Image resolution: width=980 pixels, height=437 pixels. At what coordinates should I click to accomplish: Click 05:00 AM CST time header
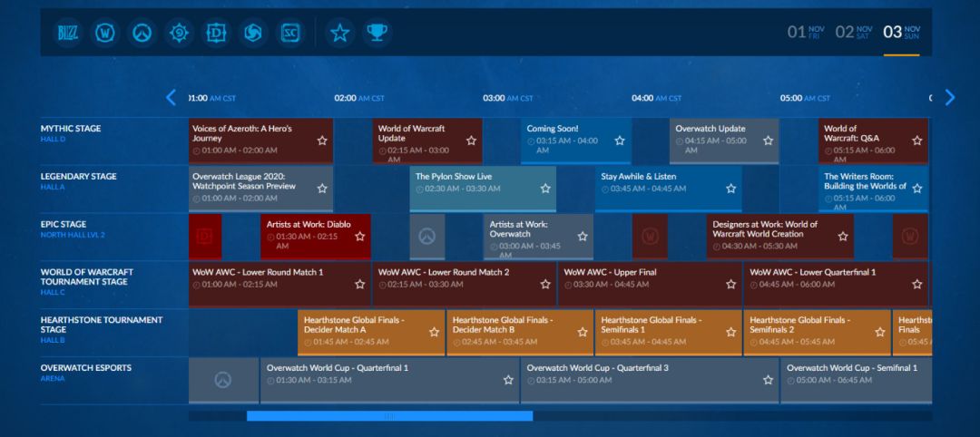[805, 98]
